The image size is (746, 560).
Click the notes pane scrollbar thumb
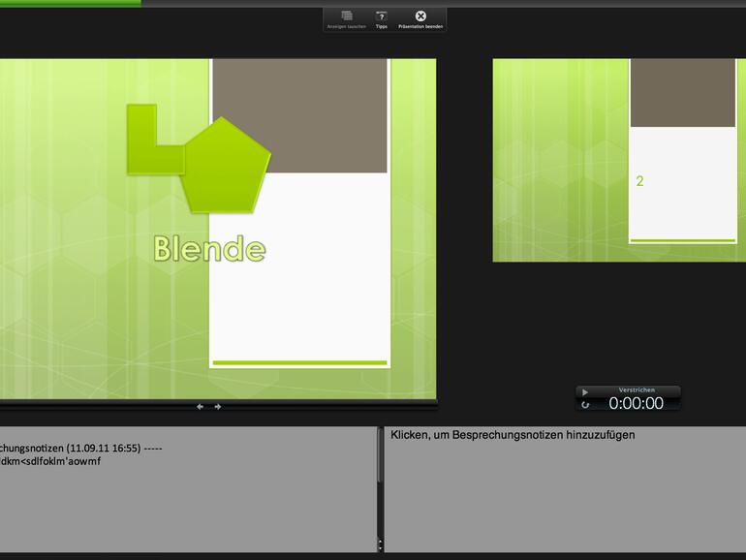(380, 455)
